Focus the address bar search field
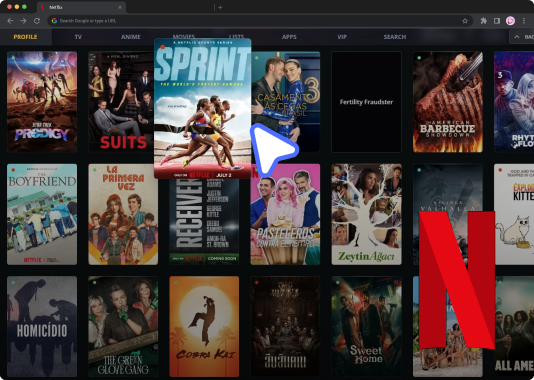This screenshot has width=534, height=380. pyautogui.click(x=260, y=21)
